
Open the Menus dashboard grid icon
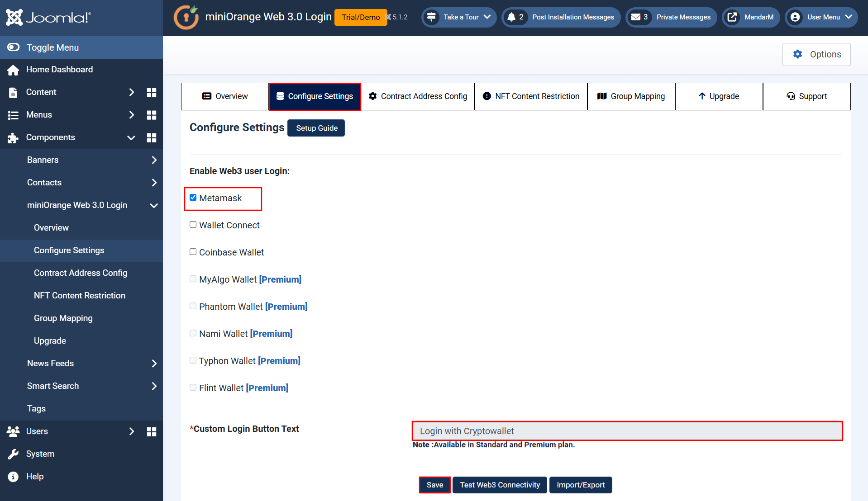152,115
